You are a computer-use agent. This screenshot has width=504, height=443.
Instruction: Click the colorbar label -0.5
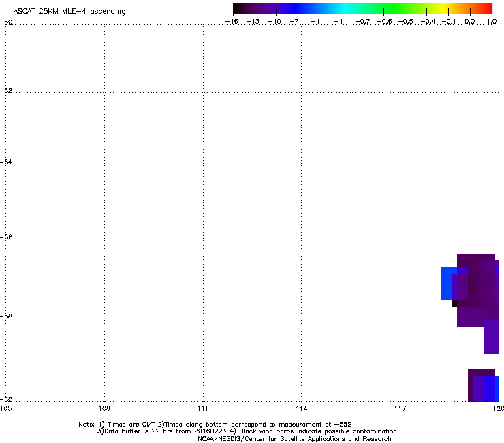tap(406, 22)
